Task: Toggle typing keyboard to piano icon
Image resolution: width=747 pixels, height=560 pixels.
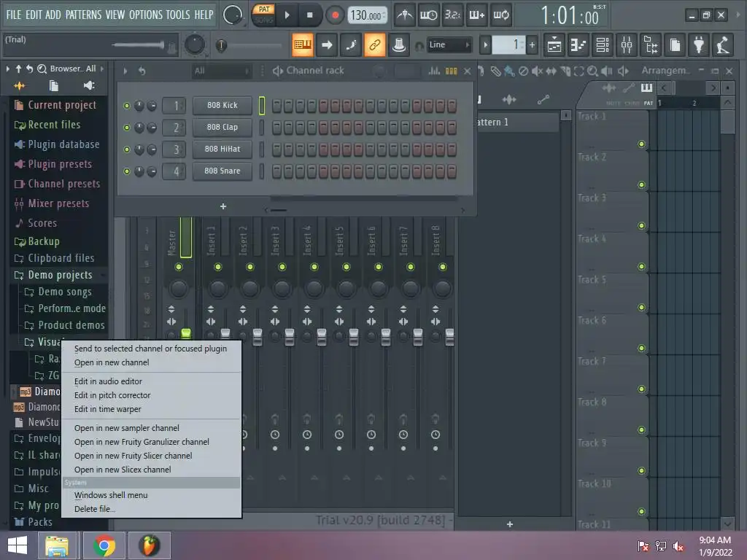Action: [x=303, y=44]
